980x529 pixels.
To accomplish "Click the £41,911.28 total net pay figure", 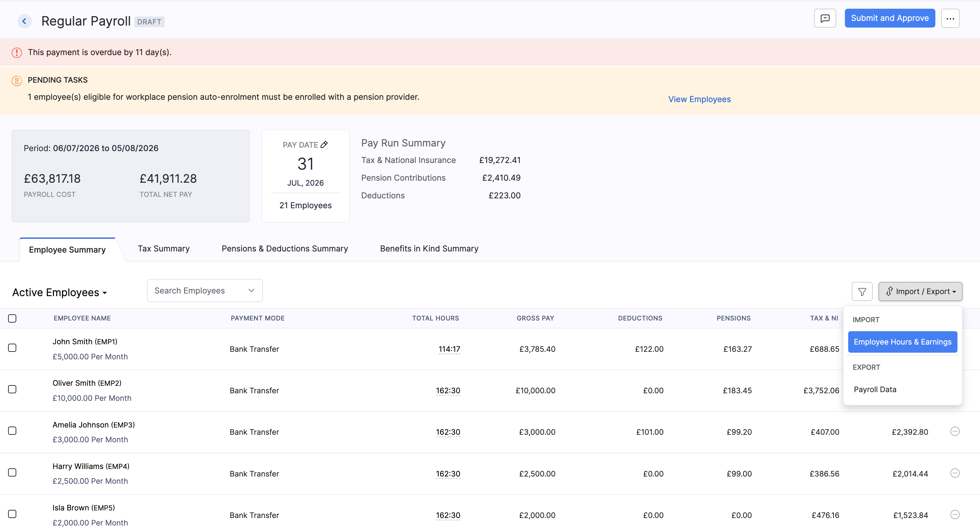I will coord(168,178).
